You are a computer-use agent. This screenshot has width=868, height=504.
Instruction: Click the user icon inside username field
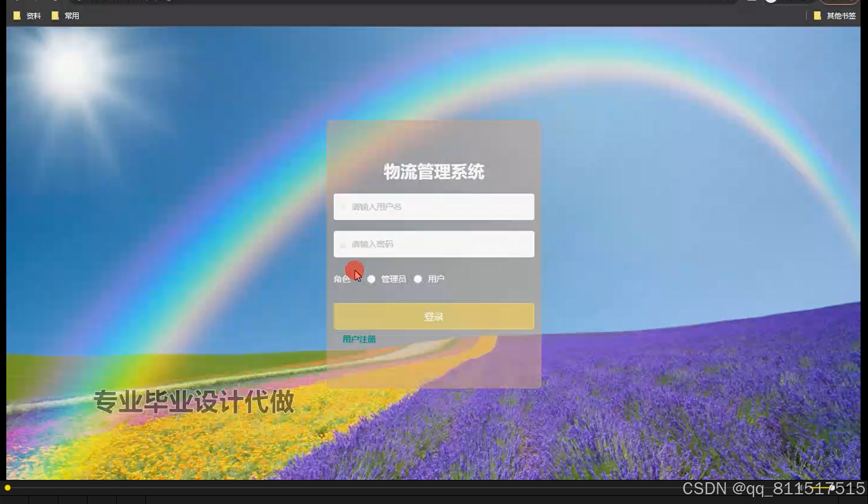pyautogui.click(x=344, y=207)
